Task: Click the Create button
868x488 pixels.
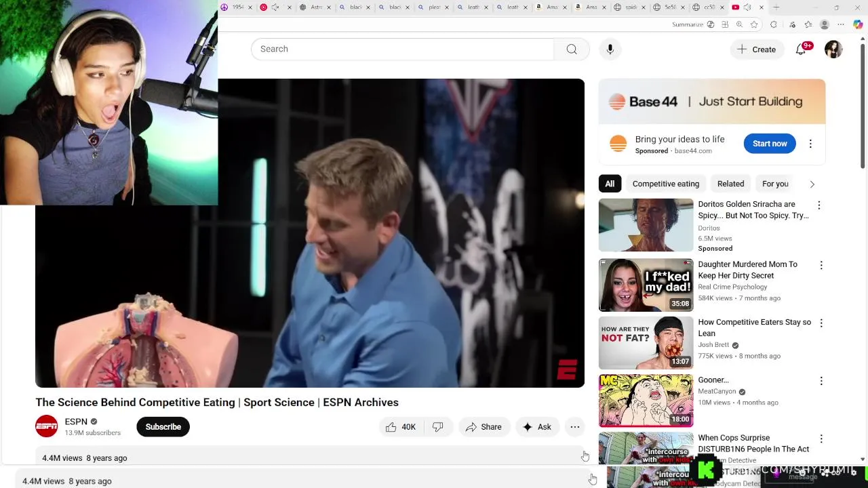Action: coord(757,49)
